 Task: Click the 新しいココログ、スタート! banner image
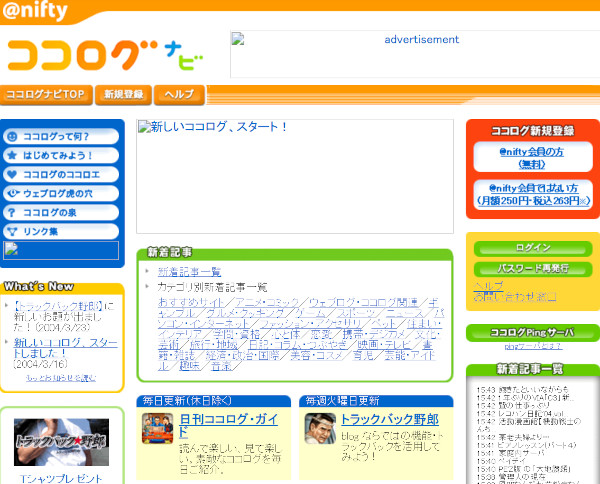(295, 176)
